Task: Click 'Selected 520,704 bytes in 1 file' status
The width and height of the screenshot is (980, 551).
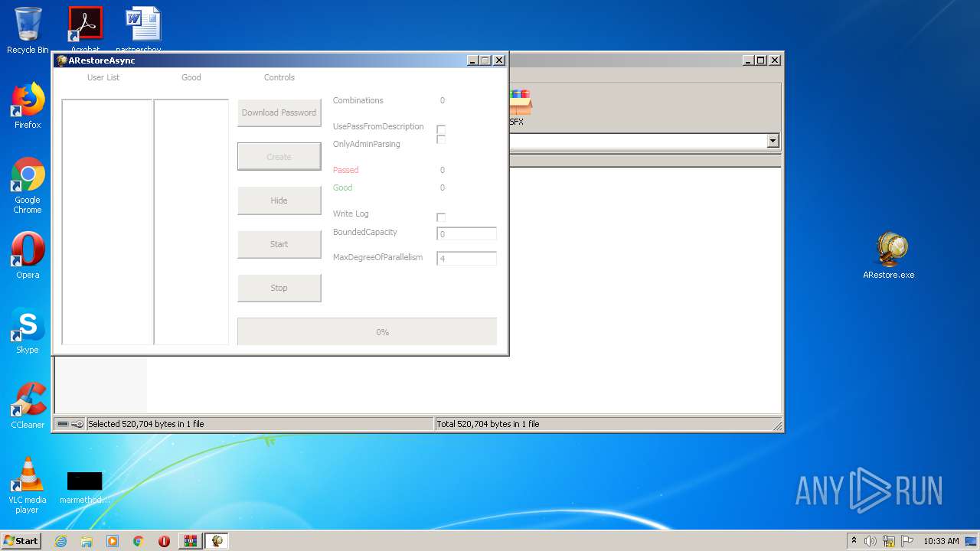Action: [x=146, y=424]
